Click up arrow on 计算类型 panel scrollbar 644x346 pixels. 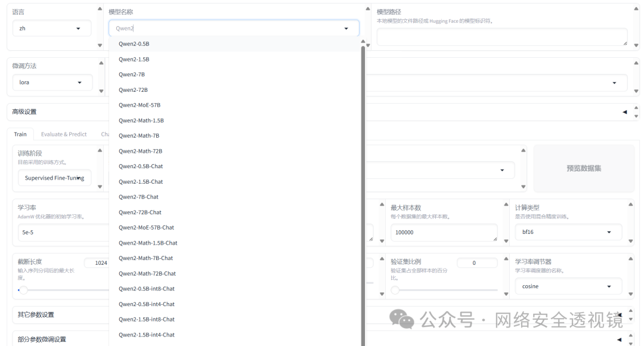[630, 204]
